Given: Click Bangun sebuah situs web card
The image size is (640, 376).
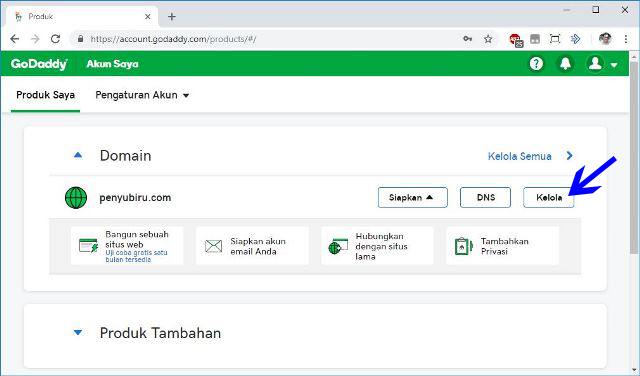Looking at the screenshot, I should [x=127, y=246].
